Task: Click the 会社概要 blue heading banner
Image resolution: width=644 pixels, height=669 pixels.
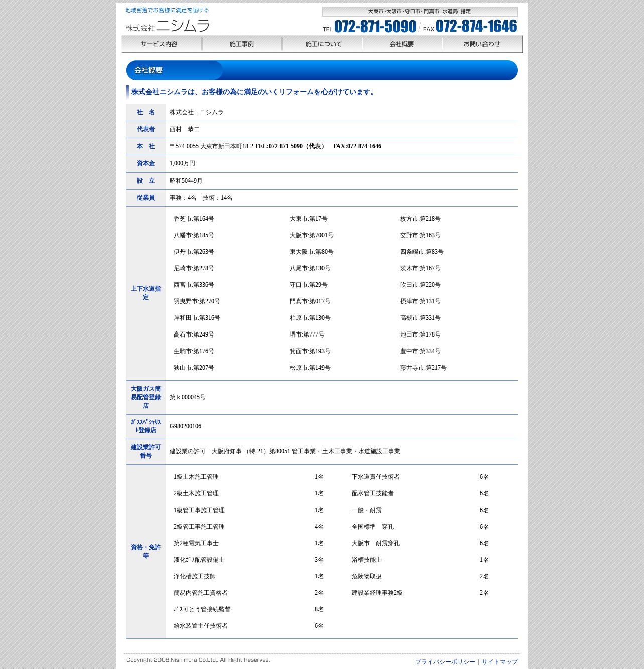Action: click(x=322, y=70)
